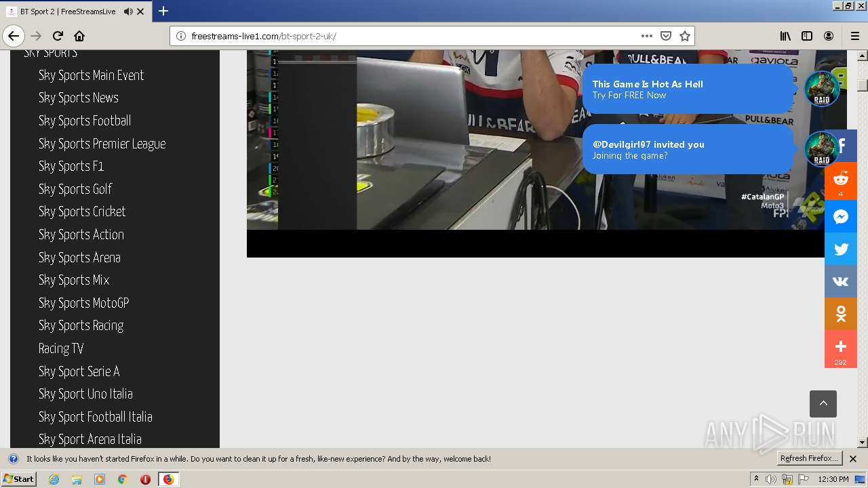Click the Refresh Firefox button
This screenshot has width=868, height=488.
809,459
